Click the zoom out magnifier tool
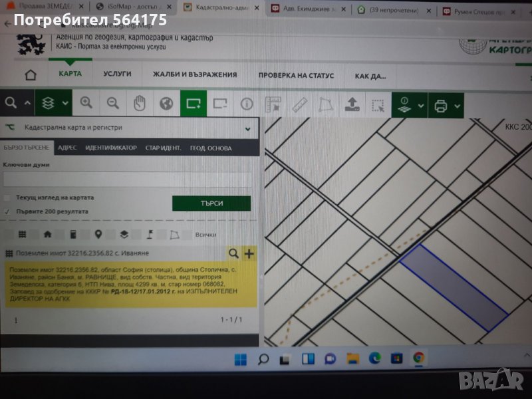Viewport: 532px width, 399px height. [113, 103]
